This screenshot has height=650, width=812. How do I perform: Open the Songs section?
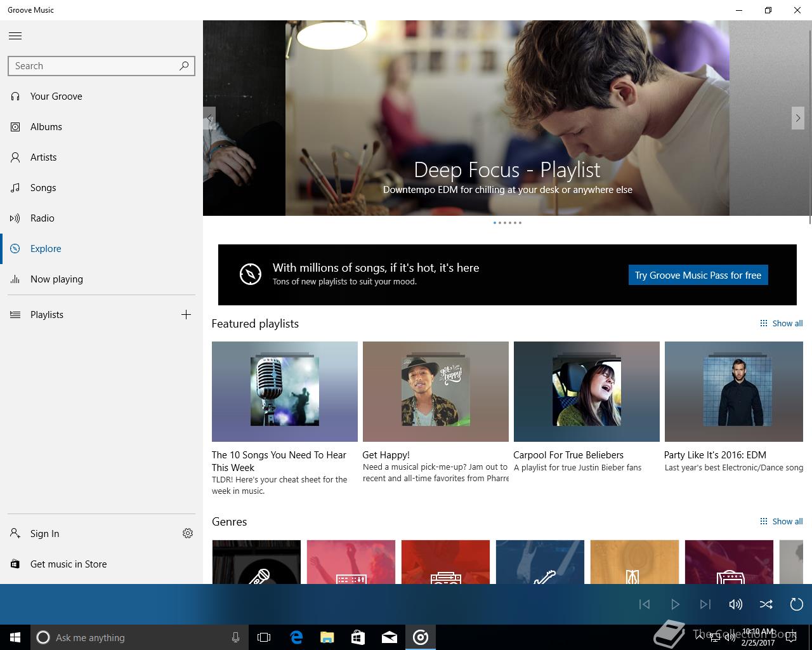pyautogui.click(x=101, y=188)
